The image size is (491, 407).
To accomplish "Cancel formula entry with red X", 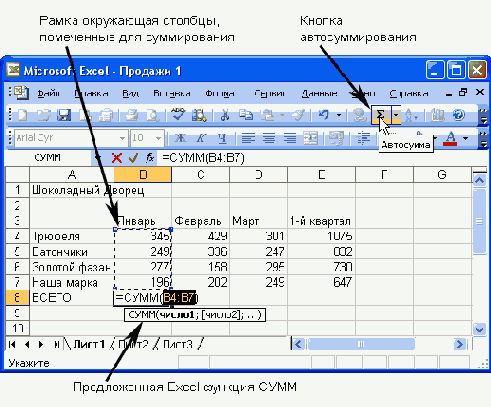I will (x=117, y=158).
